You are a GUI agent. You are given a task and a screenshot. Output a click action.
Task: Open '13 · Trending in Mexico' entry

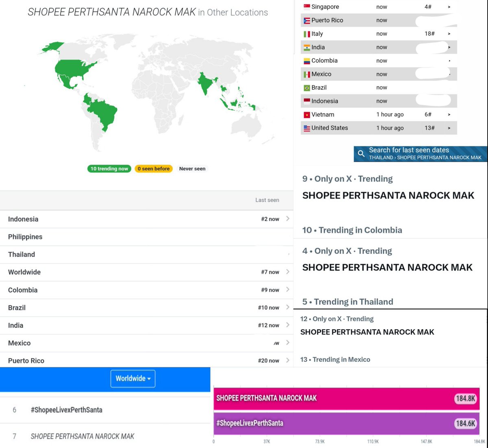pyautogui.click(x=335, y=359)
